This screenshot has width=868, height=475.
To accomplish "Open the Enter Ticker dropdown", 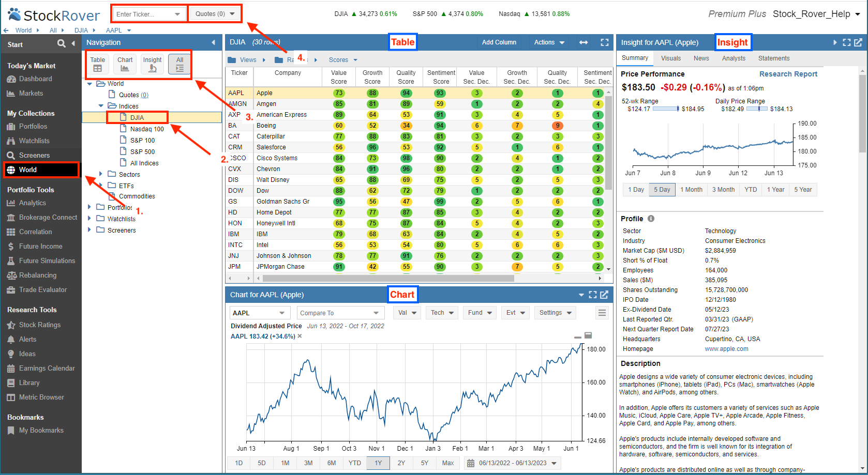I will [x=178, y=14].
